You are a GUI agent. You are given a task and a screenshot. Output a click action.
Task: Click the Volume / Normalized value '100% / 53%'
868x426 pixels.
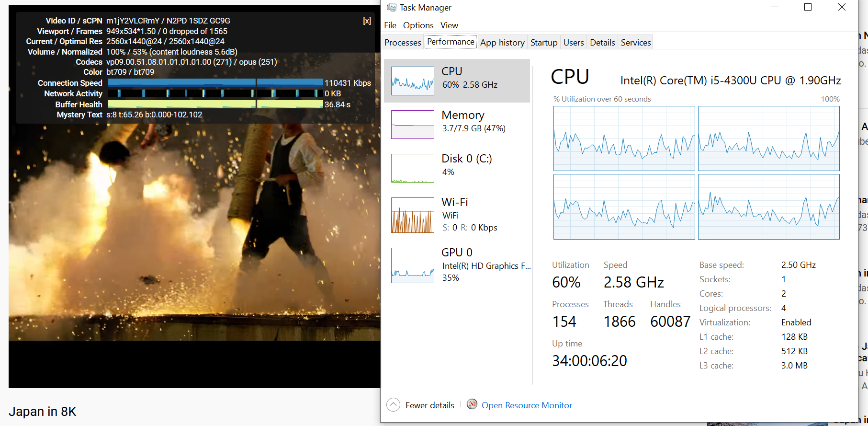point(172,52)
